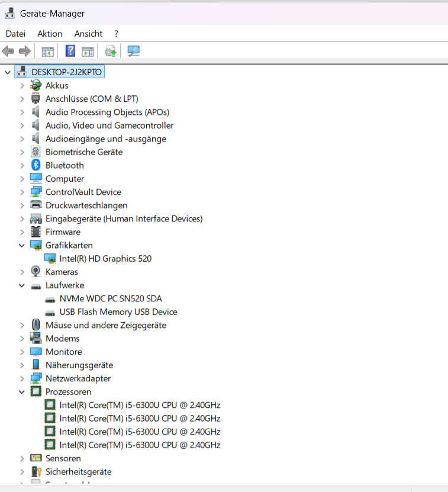This screenshot has height=492, width=448.
Task: Select Audio Processing Objects (APOs) label
Action: tap(107, 112)
